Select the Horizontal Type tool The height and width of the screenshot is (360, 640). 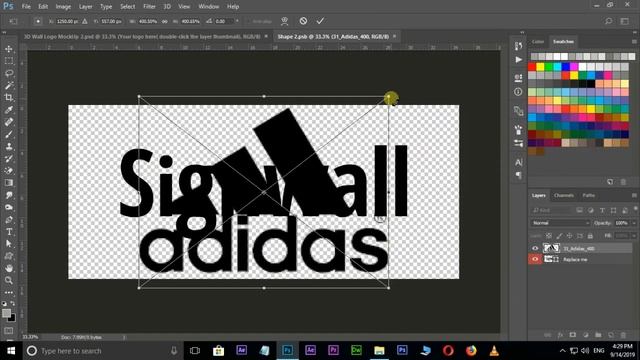pyautogui.click(x=9, y=232)
